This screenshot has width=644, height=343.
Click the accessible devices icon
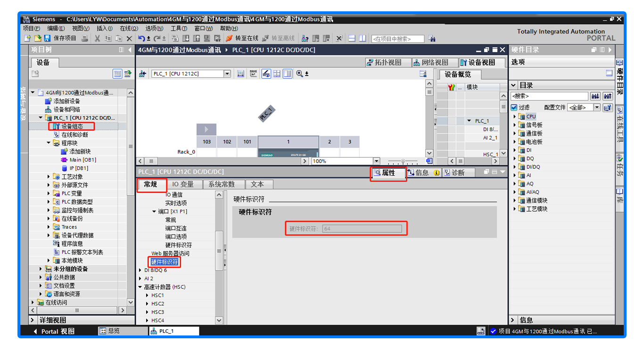coord(305,38)
